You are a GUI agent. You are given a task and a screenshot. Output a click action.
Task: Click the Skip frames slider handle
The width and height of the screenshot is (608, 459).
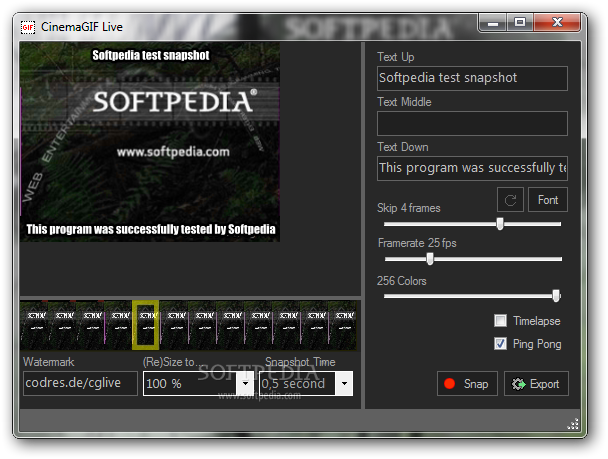[500, 224]
